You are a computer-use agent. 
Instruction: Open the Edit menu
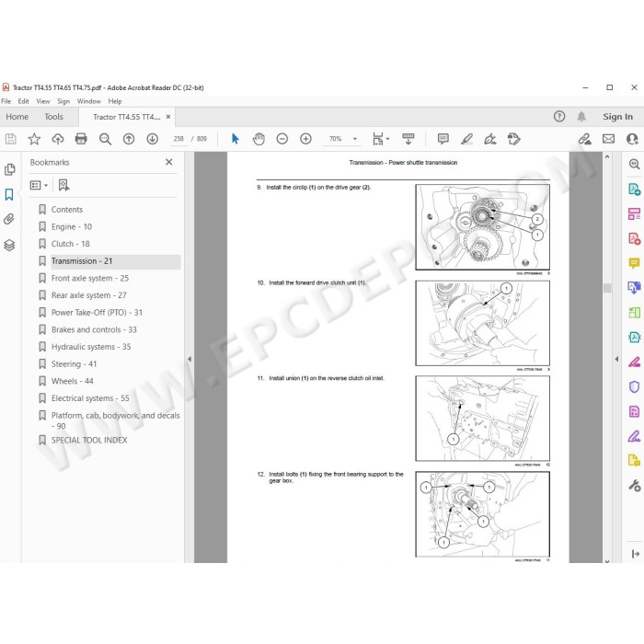23,101
